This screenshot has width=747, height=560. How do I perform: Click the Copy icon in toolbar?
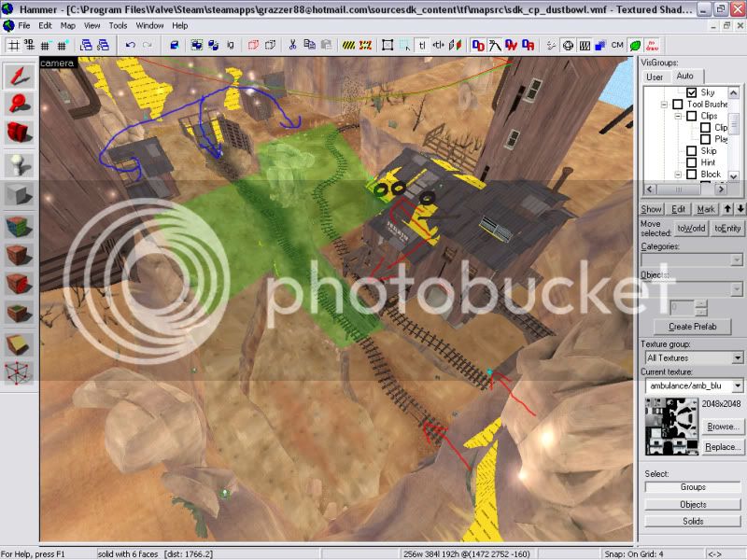pos(309,45)
